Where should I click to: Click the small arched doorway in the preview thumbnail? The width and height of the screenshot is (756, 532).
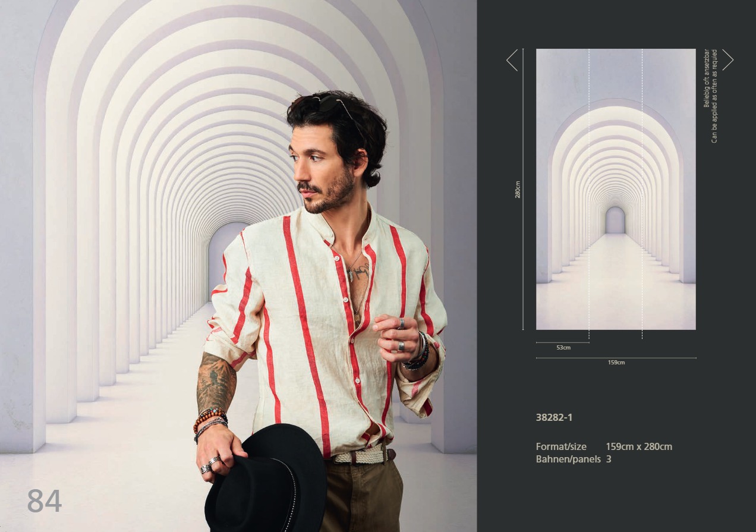click(x=615, y=221)
